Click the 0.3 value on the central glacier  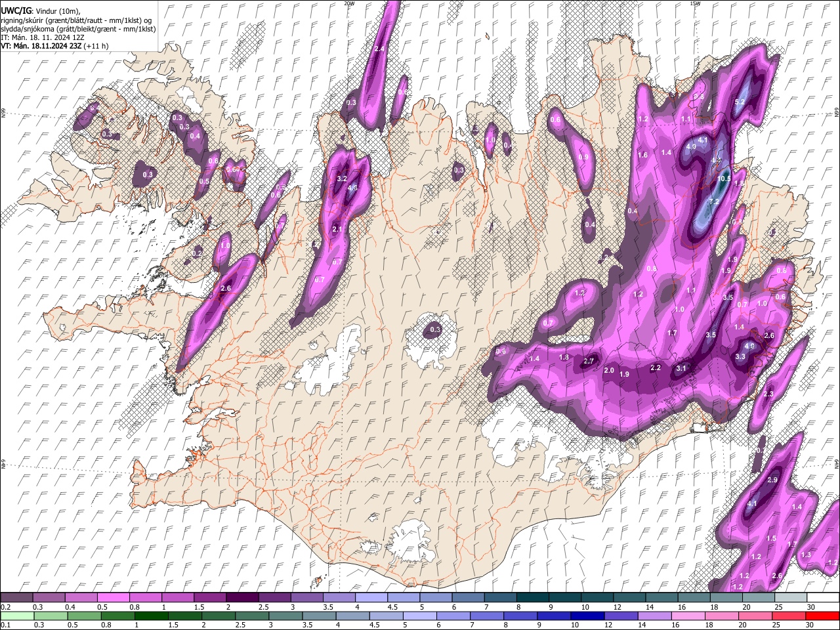435,329
